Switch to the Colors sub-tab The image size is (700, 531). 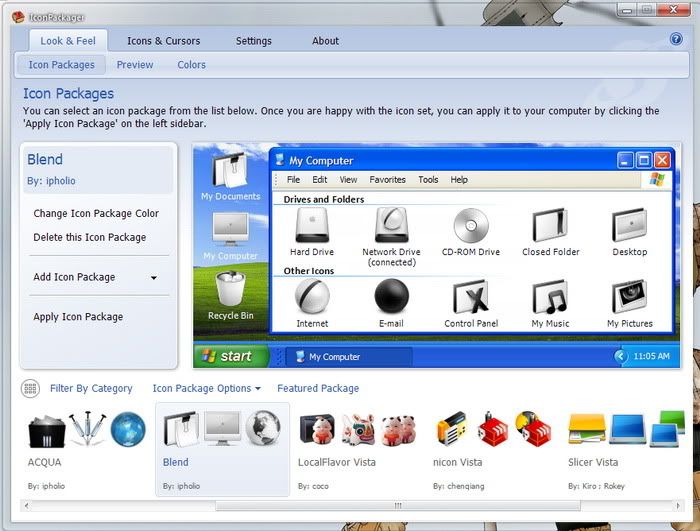tap(192, 65)
